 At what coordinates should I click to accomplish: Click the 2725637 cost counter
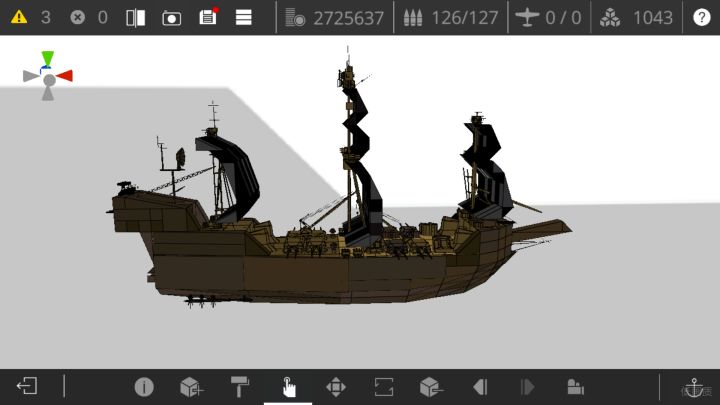pyautogui.click(x=335, y=17)
